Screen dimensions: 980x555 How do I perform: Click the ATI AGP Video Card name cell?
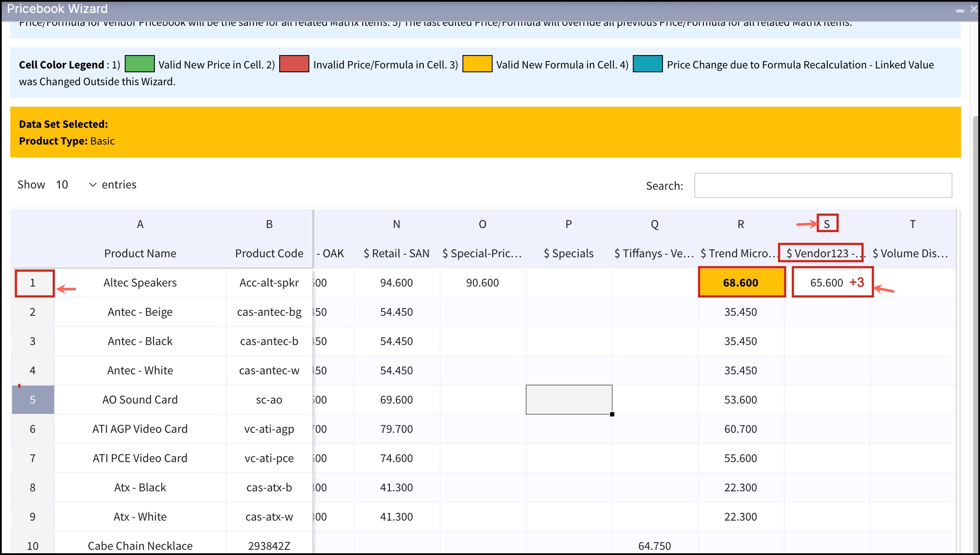click(x=140, y=429)
